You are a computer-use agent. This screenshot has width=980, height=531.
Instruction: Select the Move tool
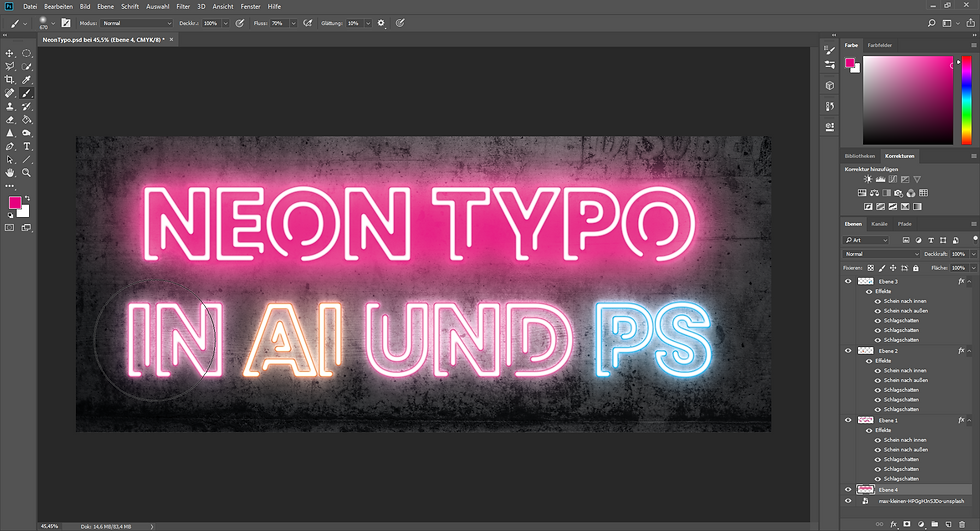9,54
